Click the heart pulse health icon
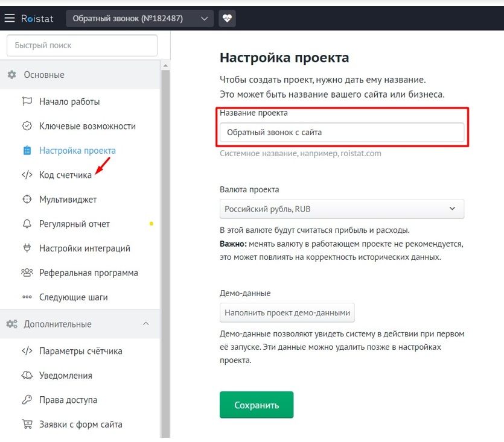 227,18
